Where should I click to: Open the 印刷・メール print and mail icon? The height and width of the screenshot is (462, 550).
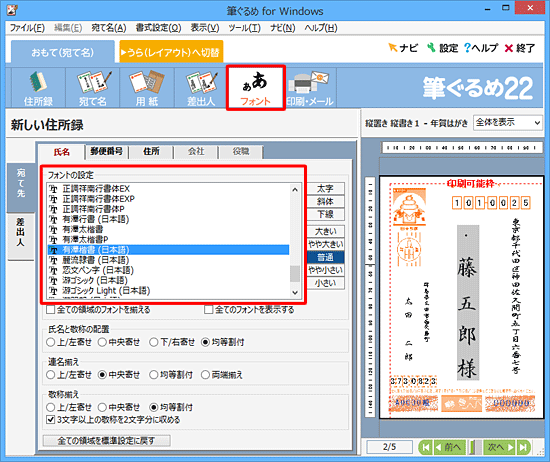[x=310, y=88]
